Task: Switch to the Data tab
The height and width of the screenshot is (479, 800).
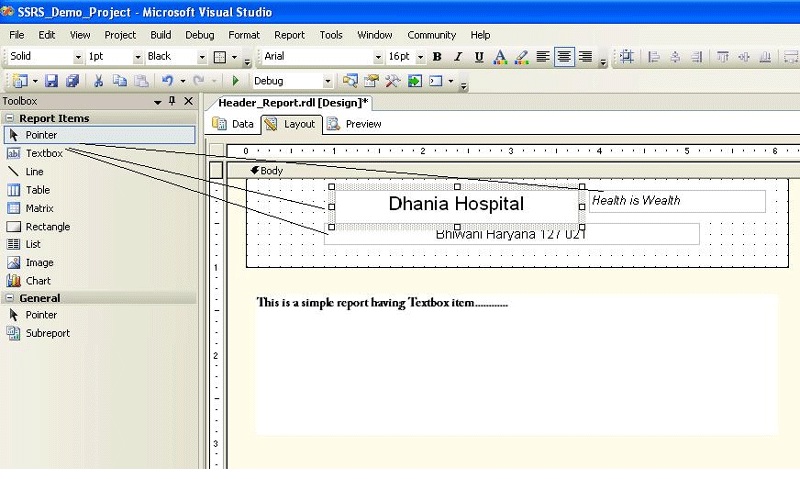Action: [x=233, y=124]
